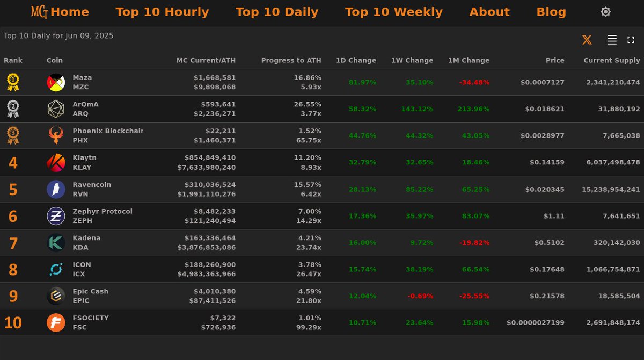Viewport: 644px width, 360px height.
Task: Sort by Progress to ATH header
Action: tap(291, 60)
